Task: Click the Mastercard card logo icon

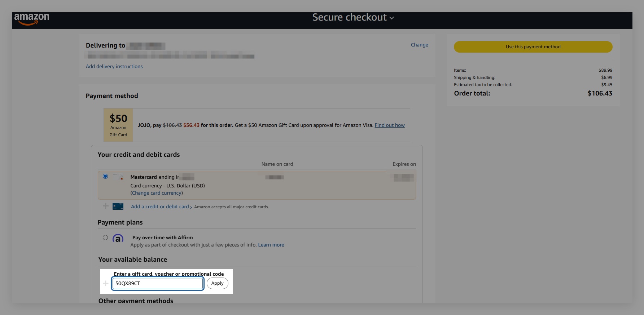Action: [118, 177]
